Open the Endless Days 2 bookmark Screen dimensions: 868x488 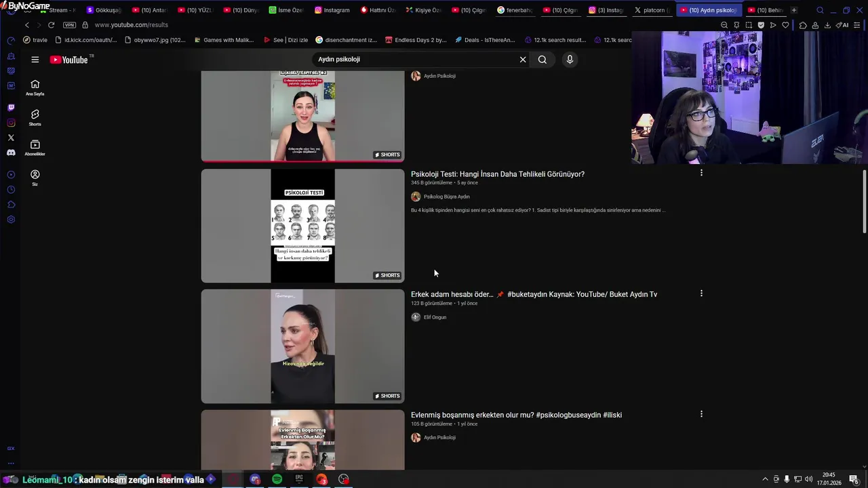pos(416,40)
